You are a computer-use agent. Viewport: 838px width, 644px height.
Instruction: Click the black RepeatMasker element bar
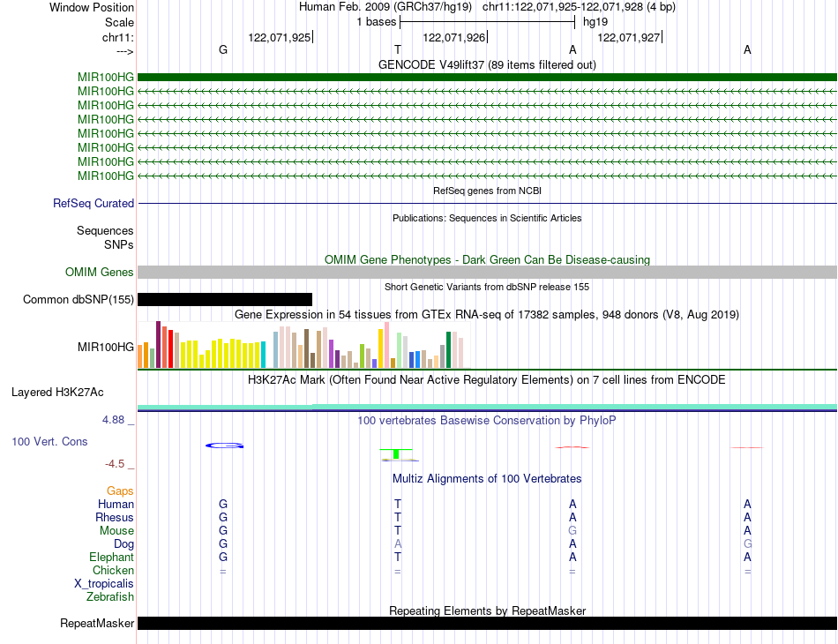pyautogui.click(x=487, y=623)
